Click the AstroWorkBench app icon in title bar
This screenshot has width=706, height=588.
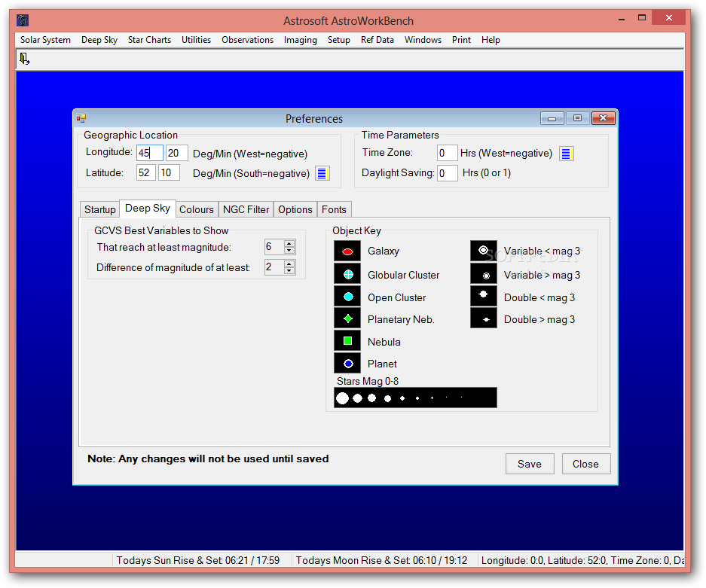pos(23,20)
